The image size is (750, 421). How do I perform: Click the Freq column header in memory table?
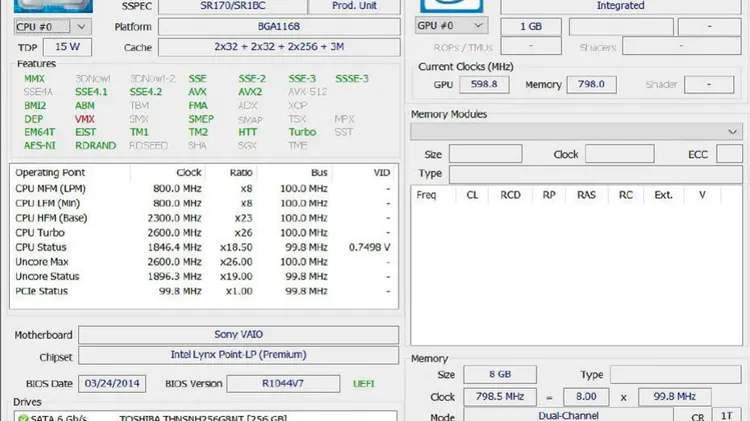coord(426,195)
